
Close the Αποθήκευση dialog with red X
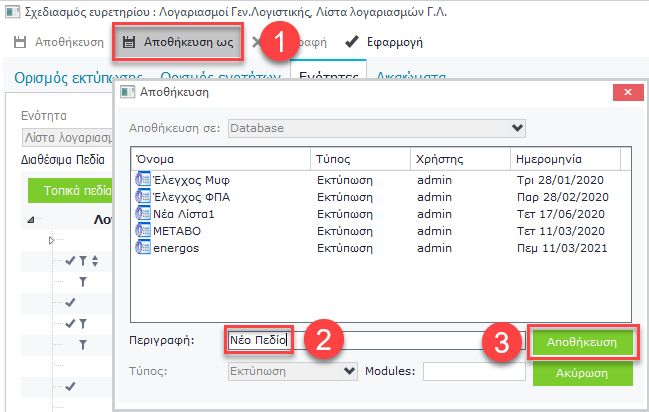[x=627, y=91]
